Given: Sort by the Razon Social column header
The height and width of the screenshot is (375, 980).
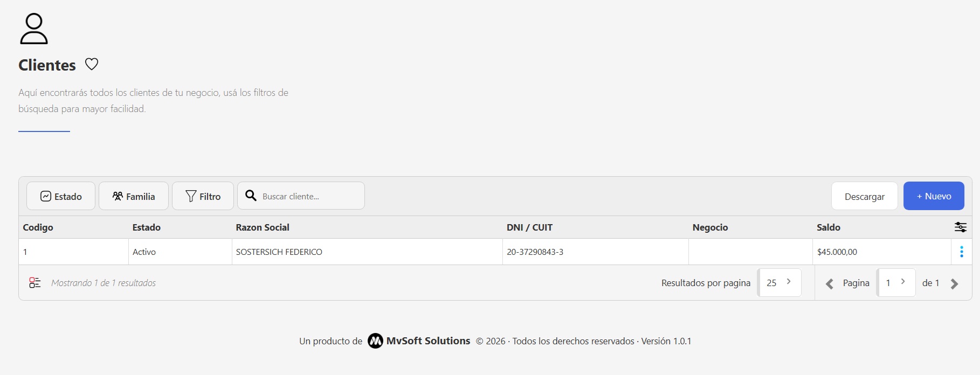Looking at the screenshot, I should point(263,227).
